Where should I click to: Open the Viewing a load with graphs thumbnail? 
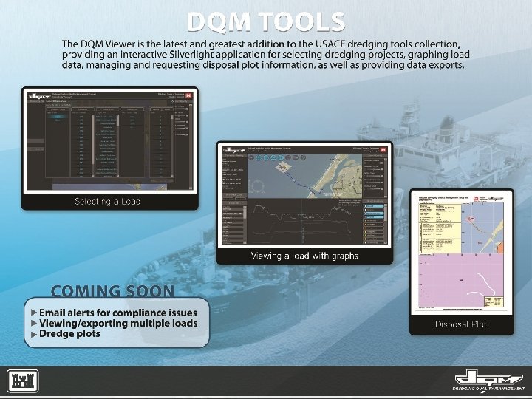(x=304, y=195)
